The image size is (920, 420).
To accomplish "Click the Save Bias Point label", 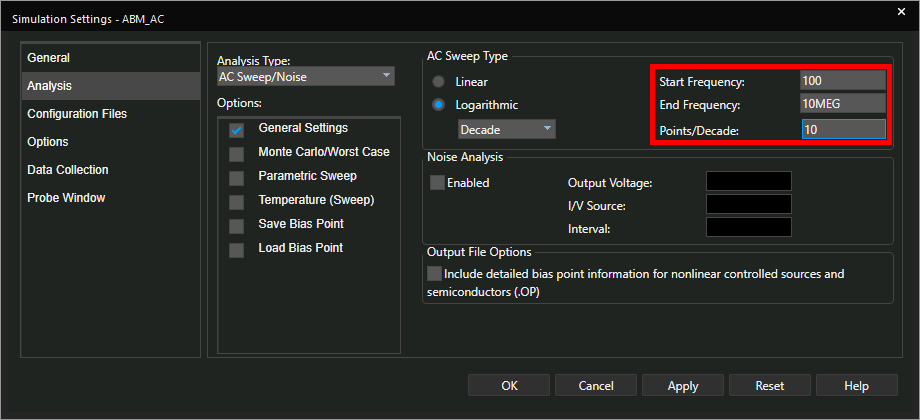I will coord(301,224).
